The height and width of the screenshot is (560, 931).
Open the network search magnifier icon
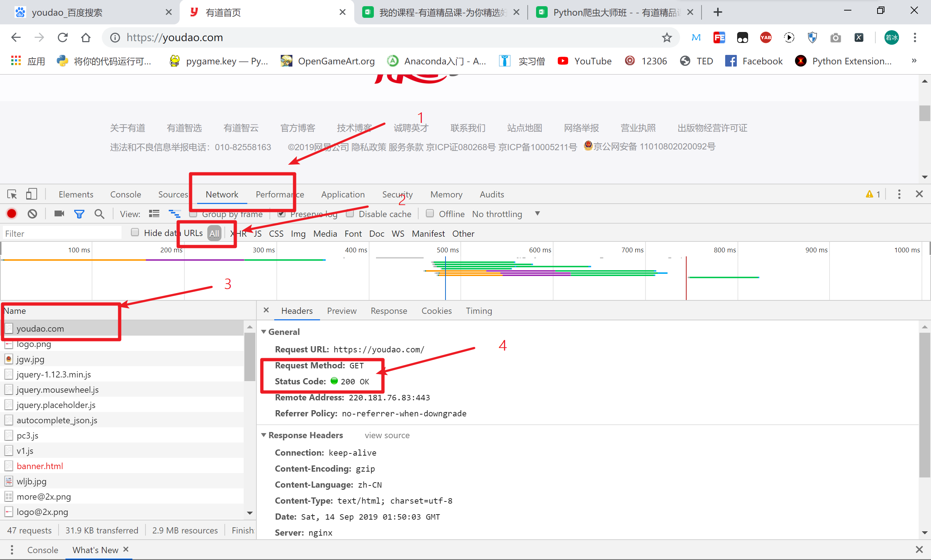click(x=99, y=214)
